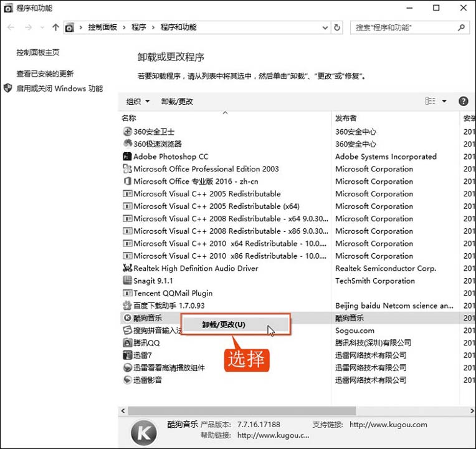Click the Tencent QQMail Plugin icon
The image size is (476, 449).
pos(127,293)
